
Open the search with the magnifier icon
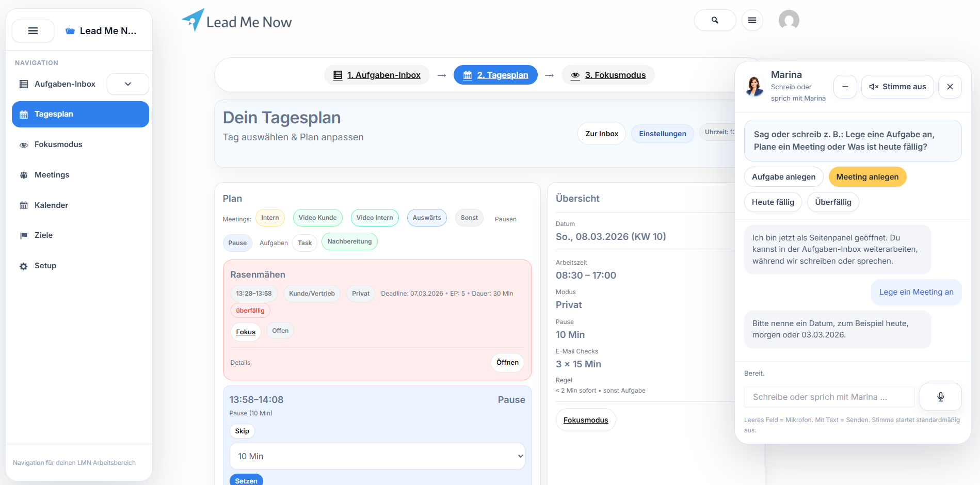coord(715,20)
